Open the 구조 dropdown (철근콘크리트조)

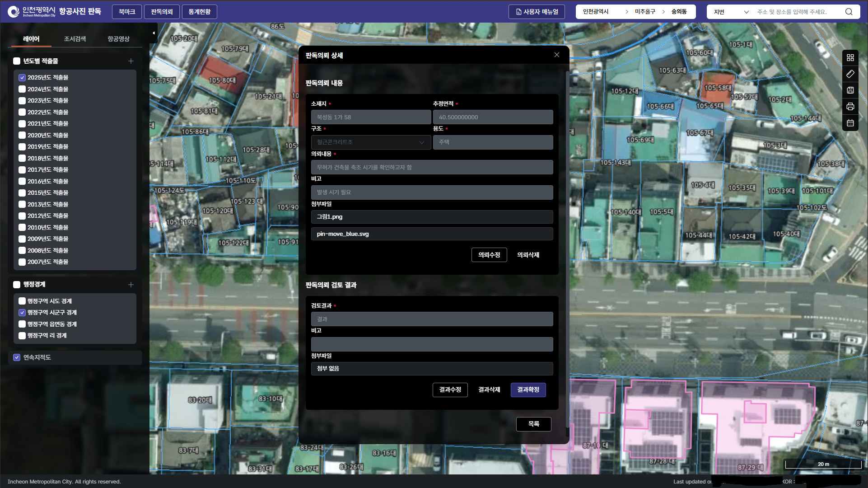tap(370, 142)
